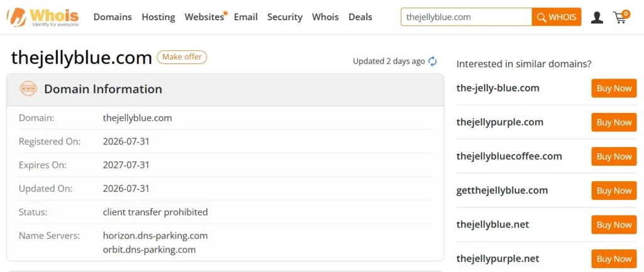
Task: Click thejellypurple.com suggestion name
Action: 500,122
